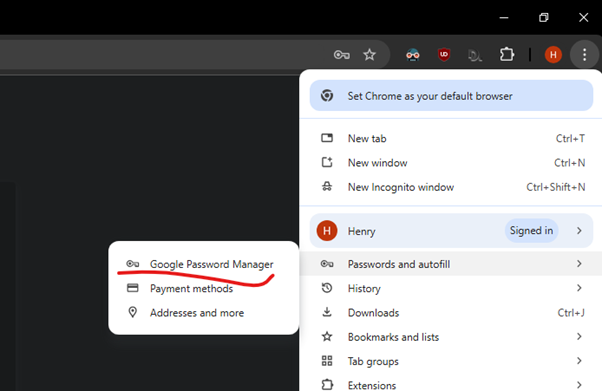Expand the History chevron arrow
Viewport: 602px width, 391px height.
579,288
